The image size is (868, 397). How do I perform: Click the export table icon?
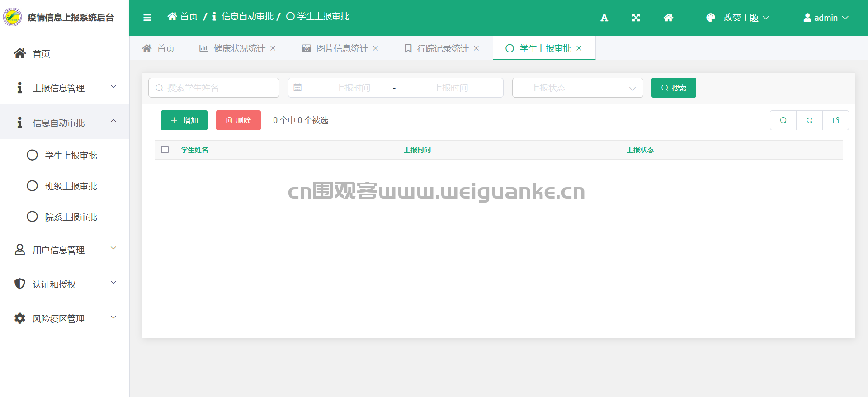835,120
